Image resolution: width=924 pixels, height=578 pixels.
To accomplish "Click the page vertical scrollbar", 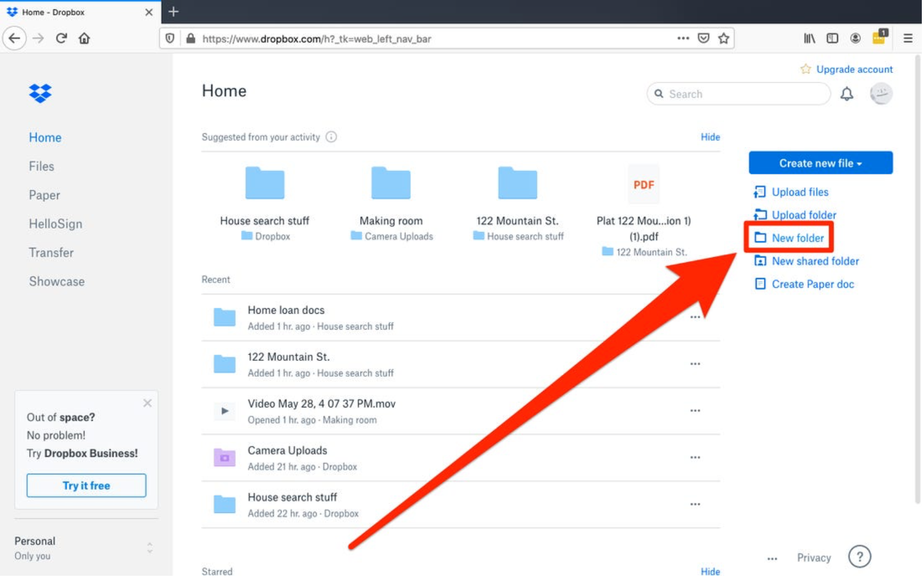I will [918, 279].
